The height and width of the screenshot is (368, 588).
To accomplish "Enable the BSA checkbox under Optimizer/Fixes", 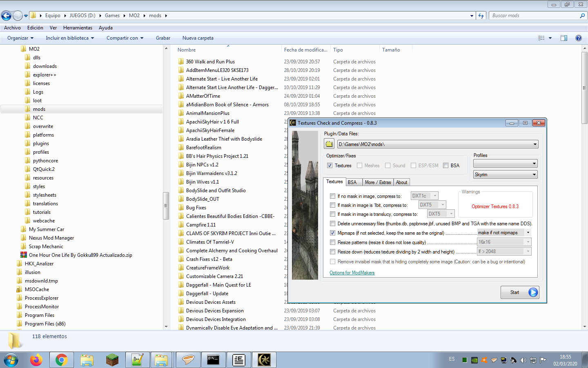I will click(x=445, y=166).
